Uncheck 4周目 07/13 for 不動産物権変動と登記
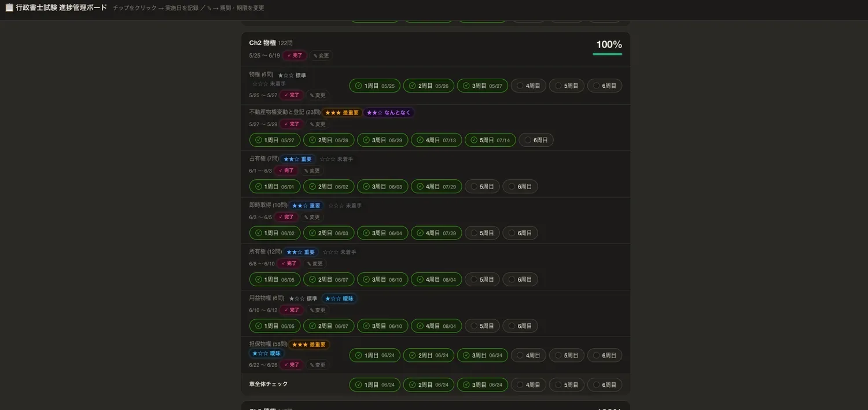The image size is (868, 410). (436, 140)
